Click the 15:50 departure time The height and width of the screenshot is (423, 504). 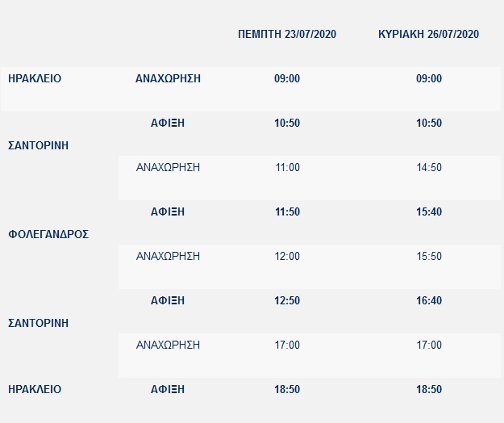pyautogui.click(x=429, y=257)
